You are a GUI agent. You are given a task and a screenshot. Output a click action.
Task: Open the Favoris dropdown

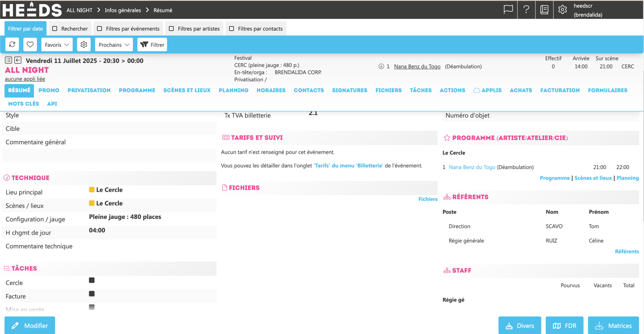pos(57,44)
